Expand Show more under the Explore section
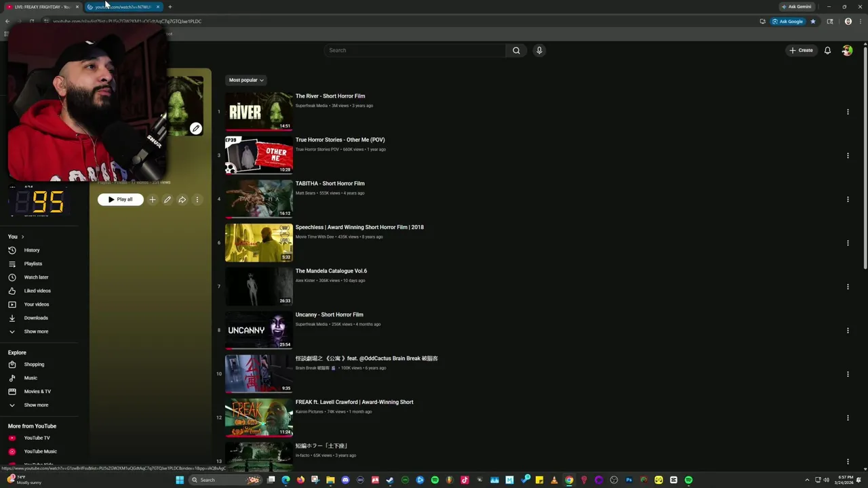 pyautogui.click(x=36, y=405)
